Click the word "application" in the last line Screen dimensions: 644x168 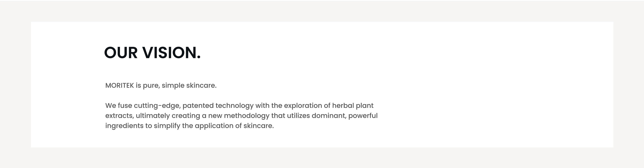click(x=214, y=126)
